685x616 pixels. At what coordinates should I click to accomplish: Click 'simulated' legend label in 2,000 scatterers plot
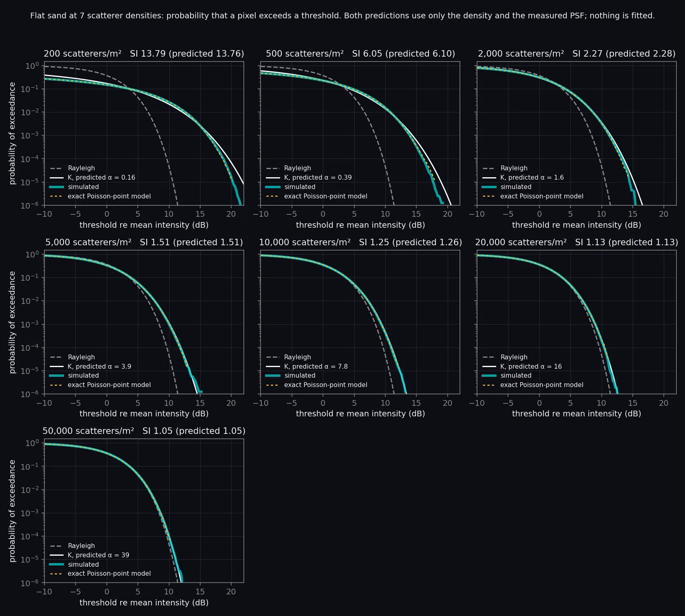click(x=516, y=187)
